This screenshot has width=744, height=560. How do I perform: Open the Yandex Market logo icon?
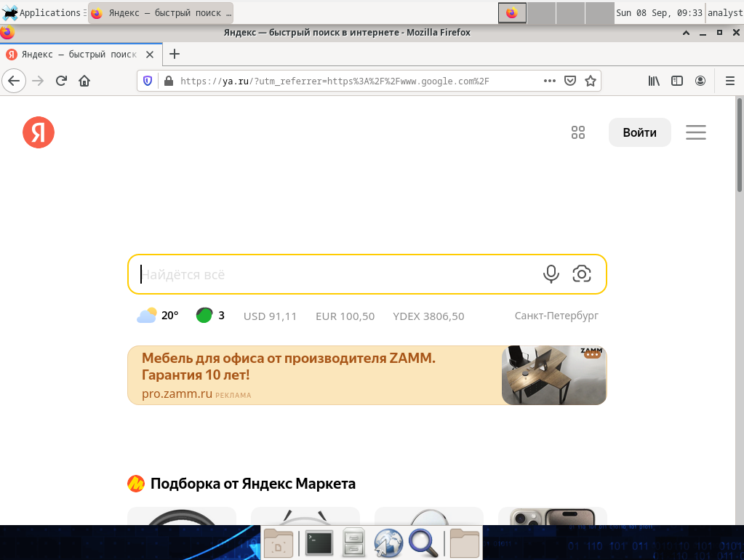136,484
